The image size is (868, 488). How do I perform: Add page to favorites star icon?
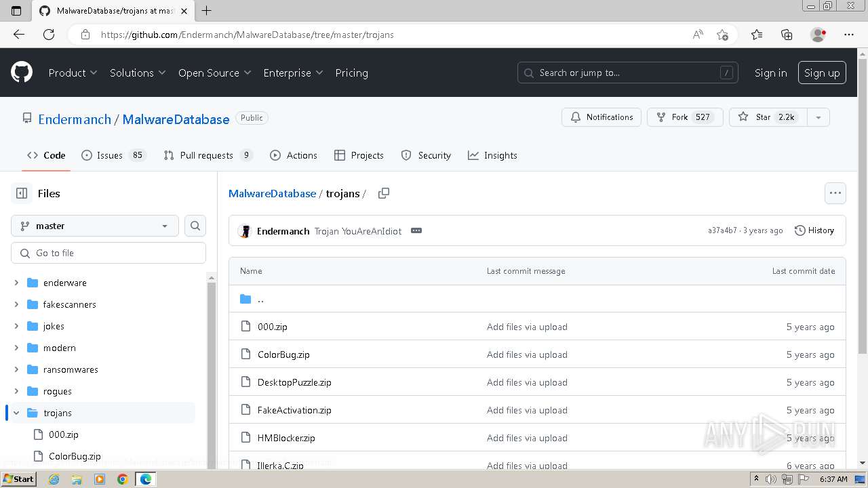[722, 35]
